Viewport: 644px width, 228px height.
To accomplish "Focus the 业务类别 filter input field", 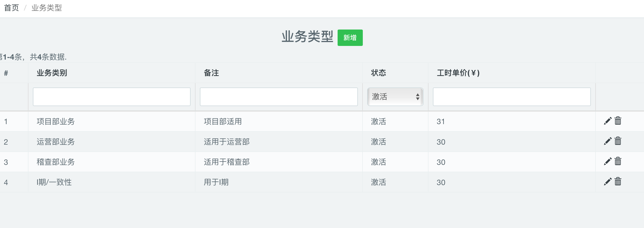I will click(112, 97).
